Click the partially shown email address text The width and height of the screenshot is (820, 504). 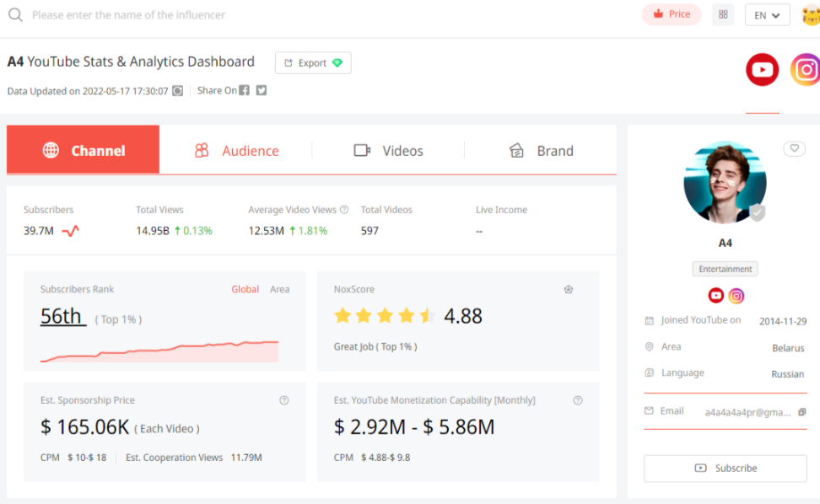pyautogui.click(x=747, y=413)
